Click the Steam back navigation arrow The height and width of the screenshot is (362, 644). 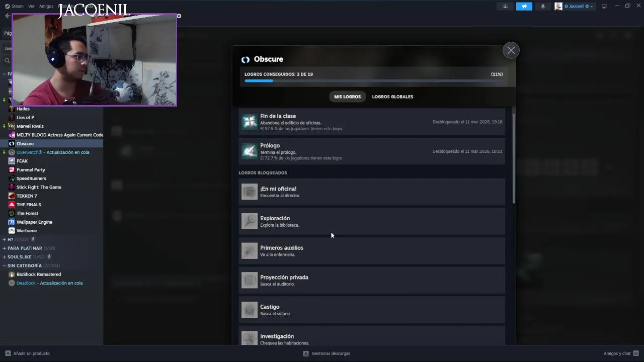pos(7,16)
